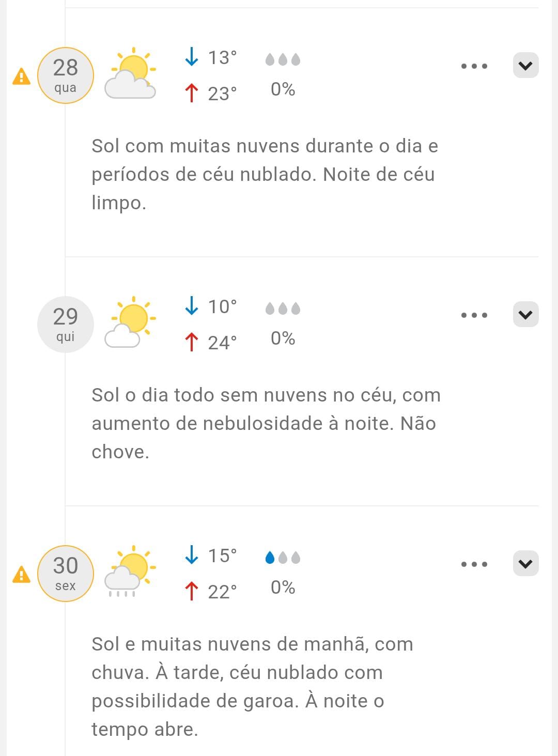Click the warning alert icon for day 28

click(x=21, y=76)
